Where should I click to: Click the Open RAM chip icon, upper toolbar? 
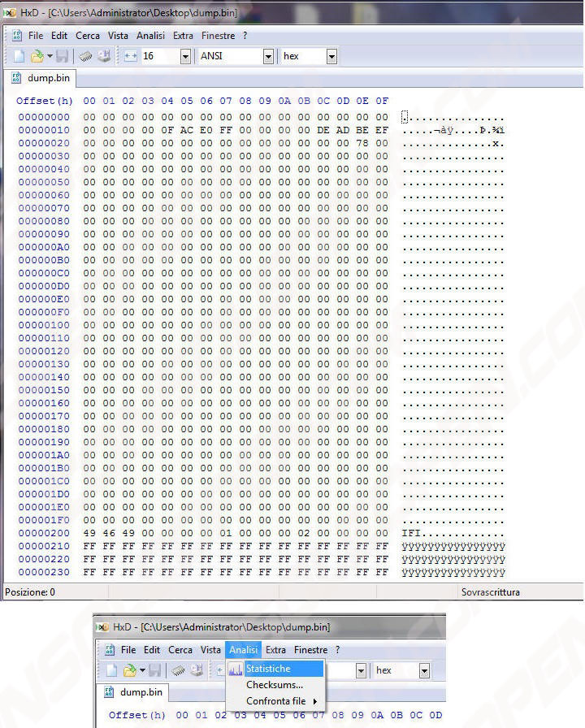coord(84,56)
